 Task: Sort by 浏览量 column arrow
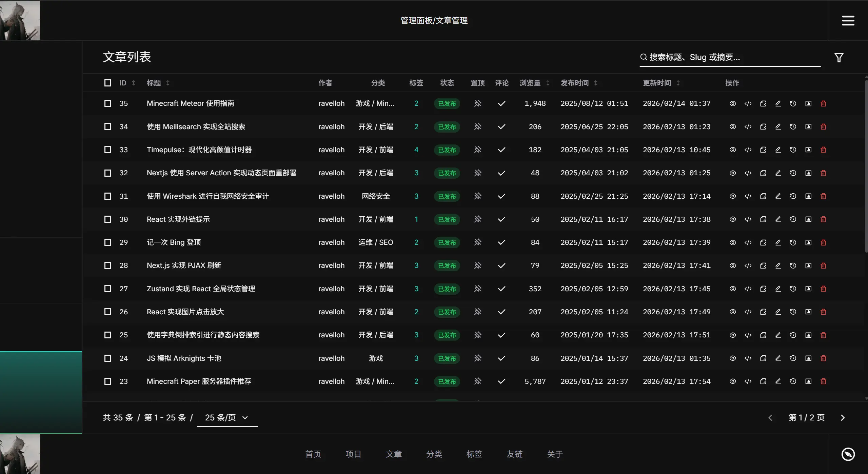pos(548,83)
